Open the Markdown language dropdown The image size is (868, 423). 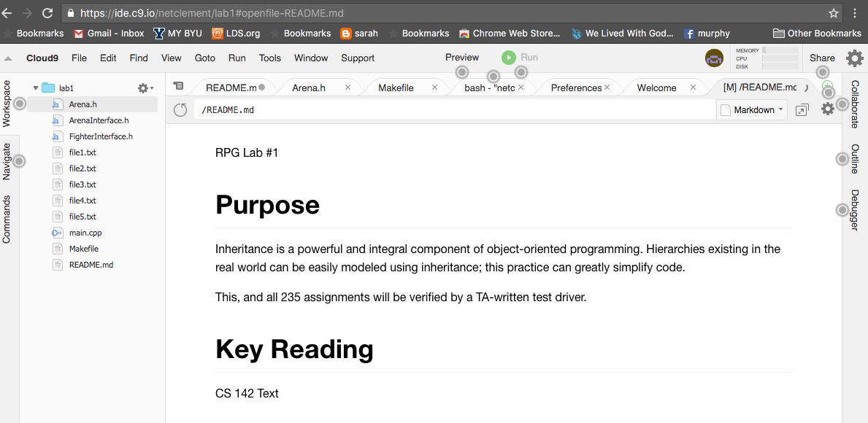(752, 110)
